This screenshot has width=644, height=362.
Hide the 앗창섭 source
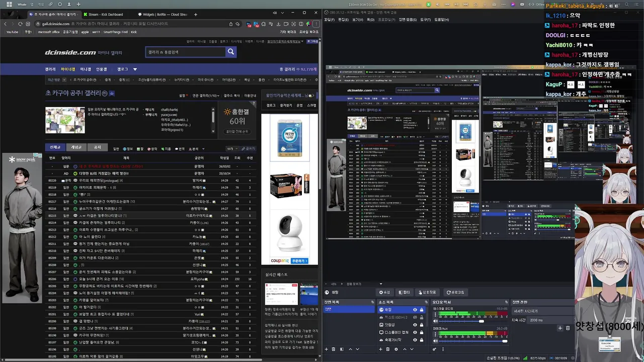(x=415, y=325)
